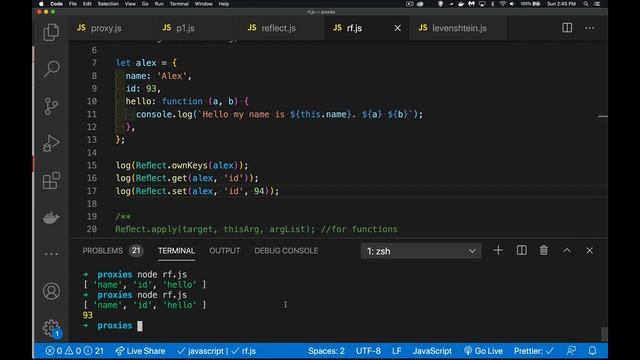Screen dimensions: 640x360
Task: Start Live Share from status bar
Action: [140, 351]
